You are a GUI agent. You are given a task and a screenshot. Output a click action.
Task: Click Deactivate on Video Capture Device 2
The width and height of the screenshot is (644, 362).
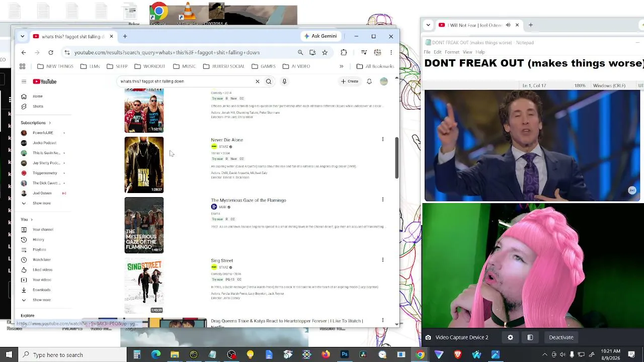[x=561, y=337]
